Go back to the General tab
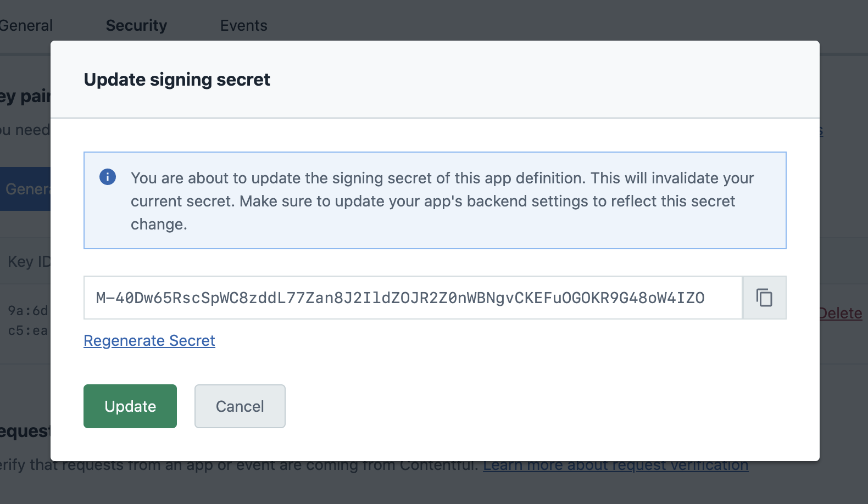This screenshot has height=504, width=868. (x=26, y=25)
